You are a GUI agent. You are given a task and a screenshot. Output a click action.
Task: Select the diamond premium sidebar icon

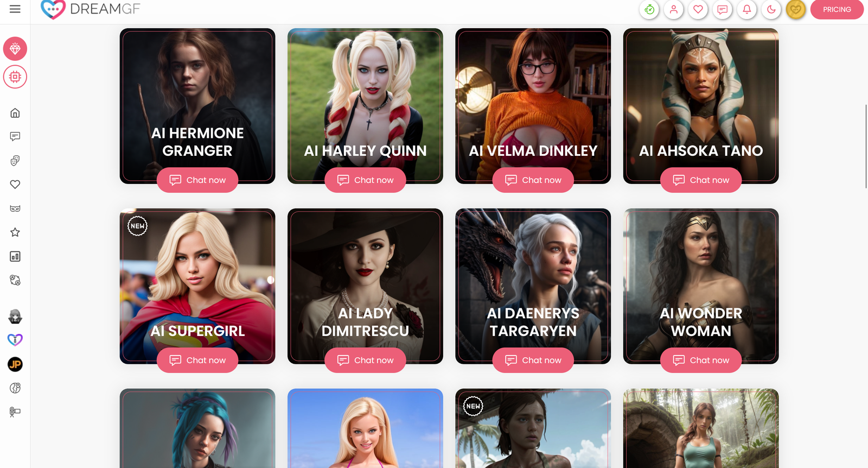click(x=15, y=49)
